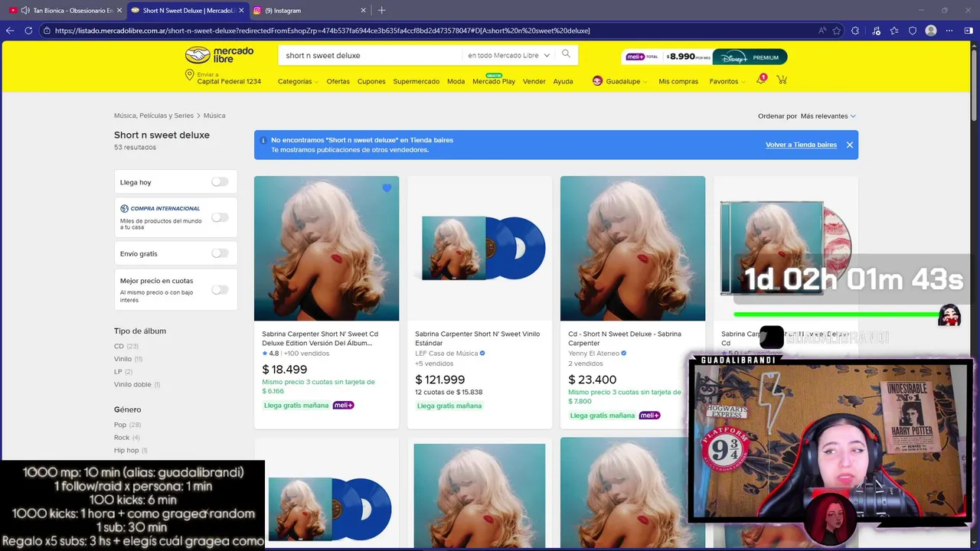Dismiss the Tienda baires blue banner
Viewport: 980px width, 551px height.
pos(850,145)
